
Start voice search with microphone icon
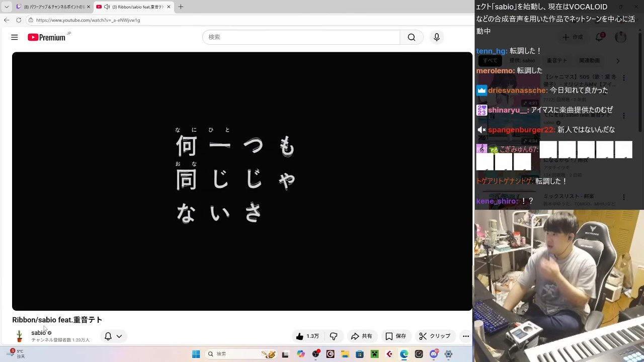pos(437,37)
